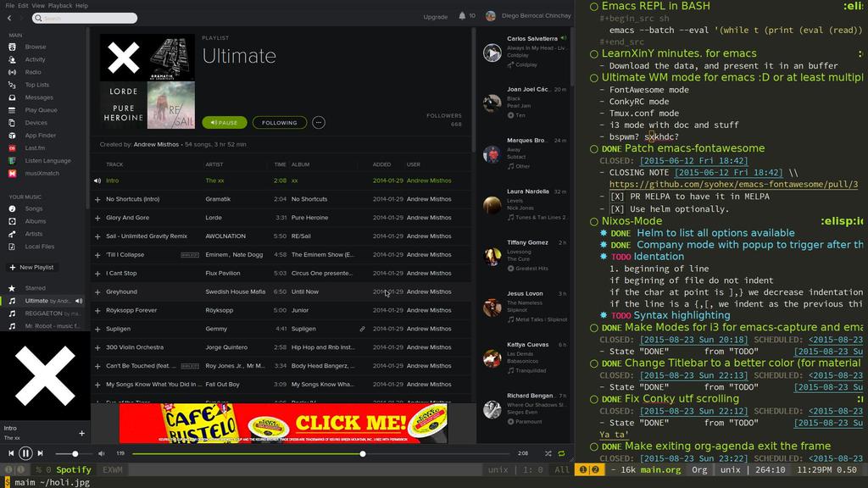Viewport: 868px width, 488px height.
Task: Open the Edit menu
Action: (23, 6)
